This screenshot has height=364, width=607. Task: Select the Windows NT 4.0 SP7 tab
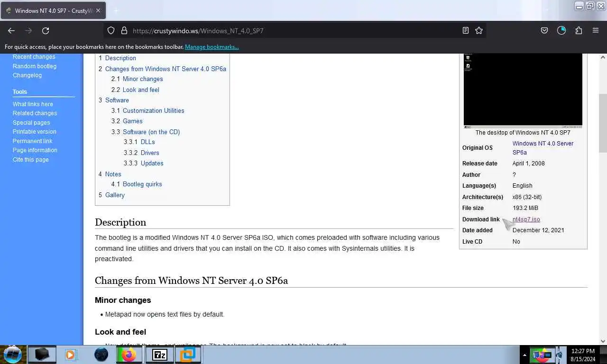pos(53,10)
